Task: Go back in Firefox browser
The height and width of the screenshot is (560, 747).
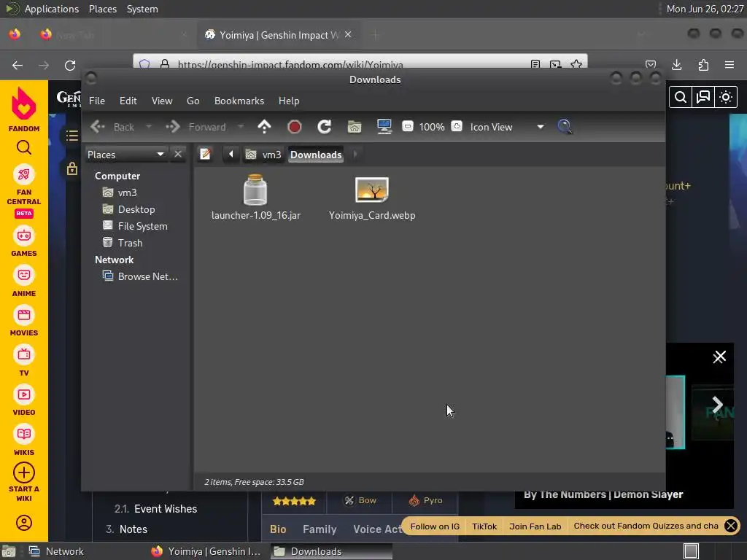Action: [x=18, y=65]
